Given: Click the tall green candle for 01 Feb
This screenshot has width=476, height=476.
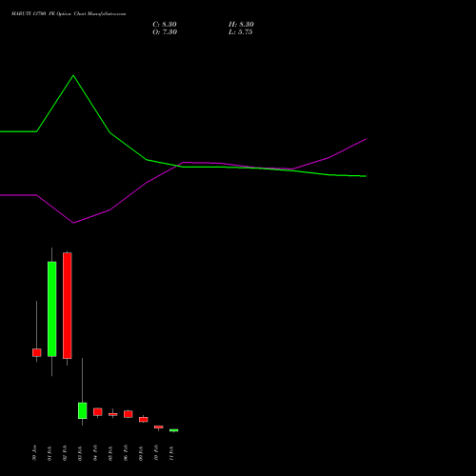Looking at the screenshot, I should coord(52,309).
